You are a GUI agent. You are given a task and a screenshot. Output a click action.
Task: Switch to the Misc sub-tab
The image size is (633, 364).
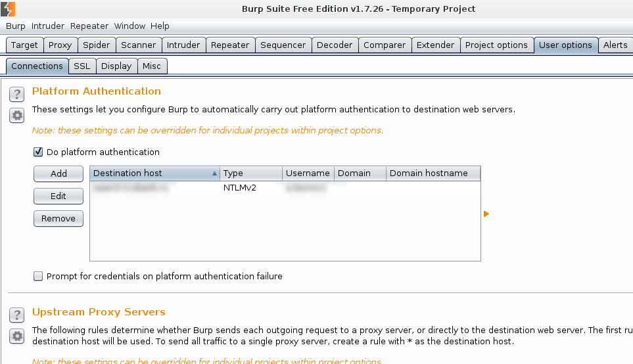pyautogui.click(x=152, y=66)
